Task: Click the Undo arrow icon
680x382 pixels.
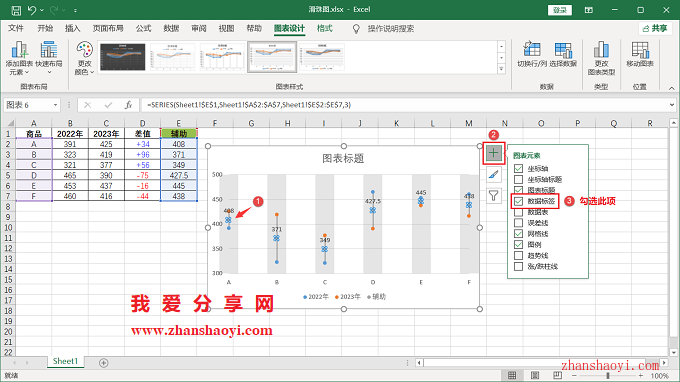Action: [x=32, y=10]
